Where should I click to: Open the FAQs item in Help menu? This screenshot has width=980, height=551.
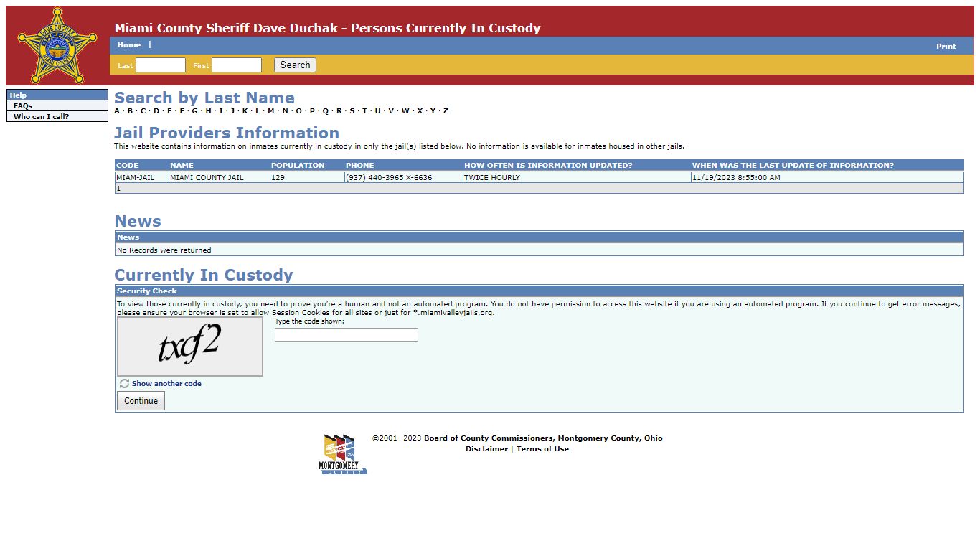coord(23,106)
